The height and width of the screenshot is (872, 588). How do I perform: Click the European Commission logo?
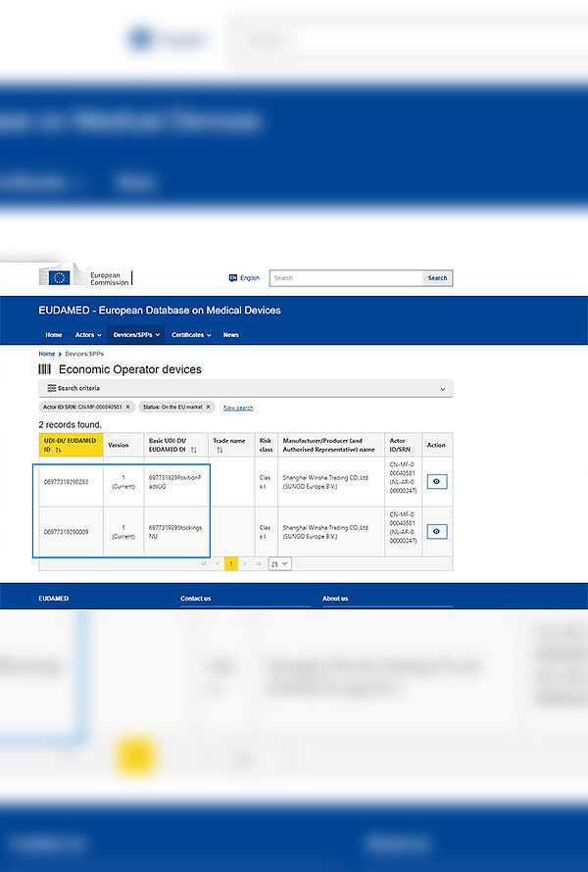(84, 277)
